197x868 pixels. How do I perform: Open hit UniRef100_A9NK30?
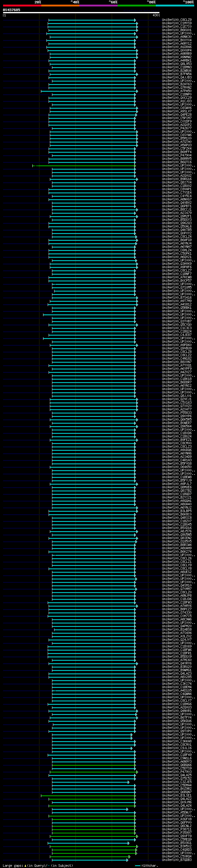(x=177, y=37)
